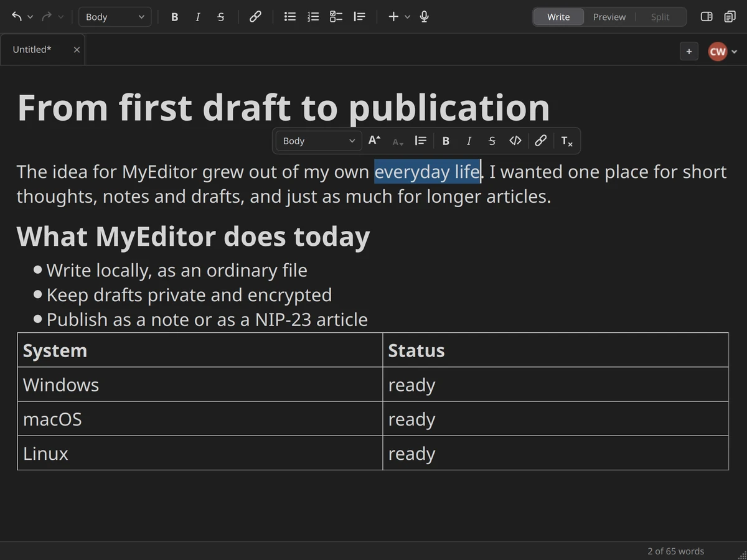Viewport: 747px width, 560px height.
Task: Open the insert menu dropdown arrow
Action: pos(408,17)
